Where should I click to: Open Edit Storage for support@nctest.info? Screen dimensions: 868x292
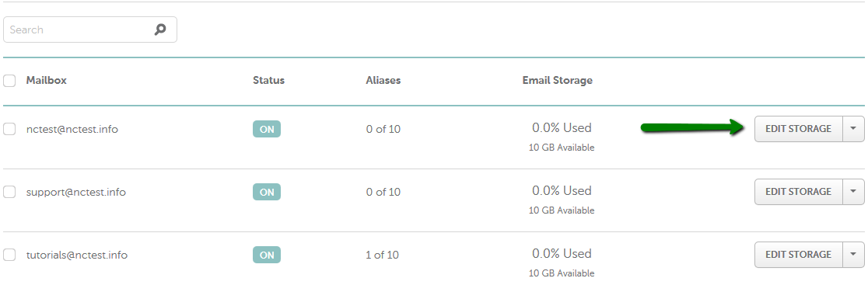798,192
